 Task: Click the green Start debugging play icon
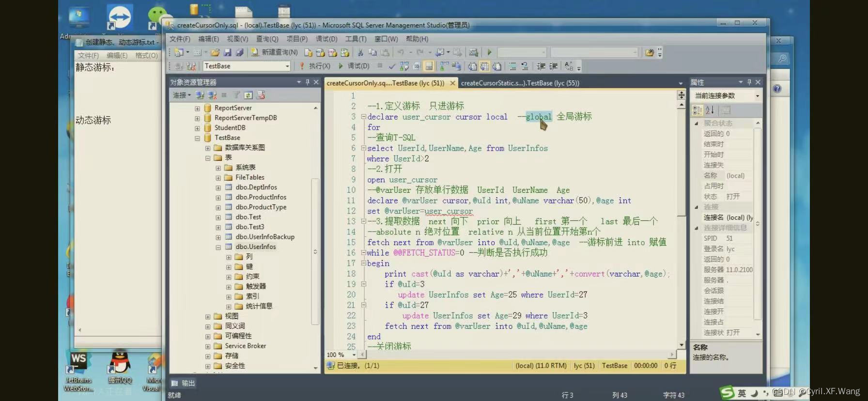[x=489, y=52]
